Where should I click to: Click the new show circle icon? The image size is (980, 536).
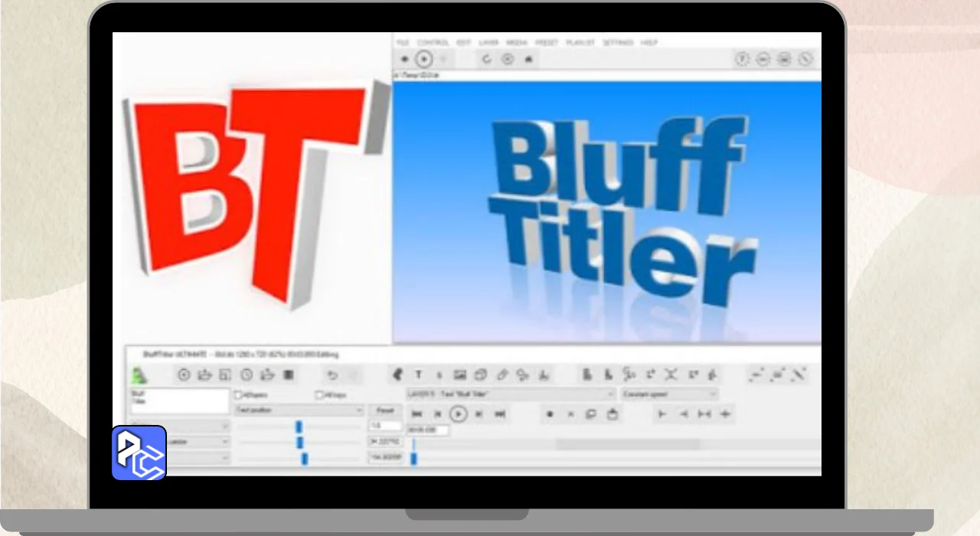coord(184,375)
